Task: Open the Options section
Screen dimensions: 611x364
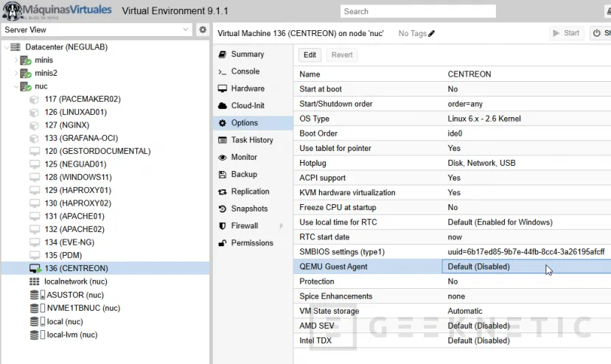Action: pyautogui.click(x=254, y=123)
